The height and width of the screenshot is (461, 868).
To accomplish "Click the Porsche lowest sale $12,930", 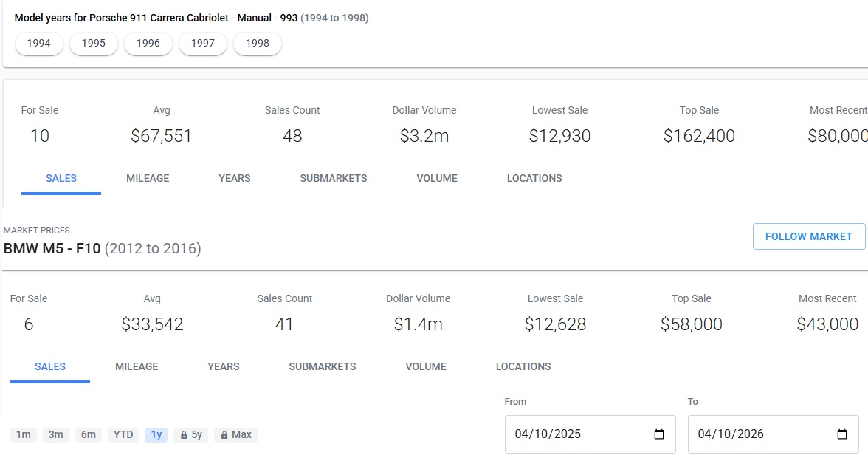I will (559, 136).
